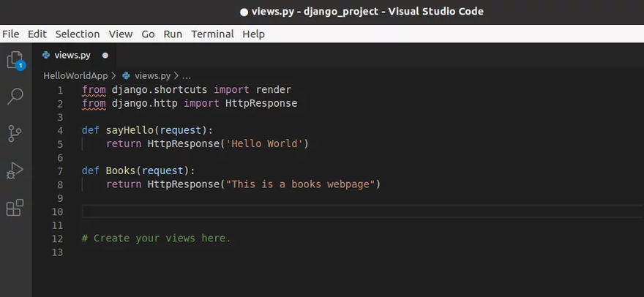The image size is (644, 297).
Task: Expand the views.py breadcrumb dropdown
Action: coord(151,75)
